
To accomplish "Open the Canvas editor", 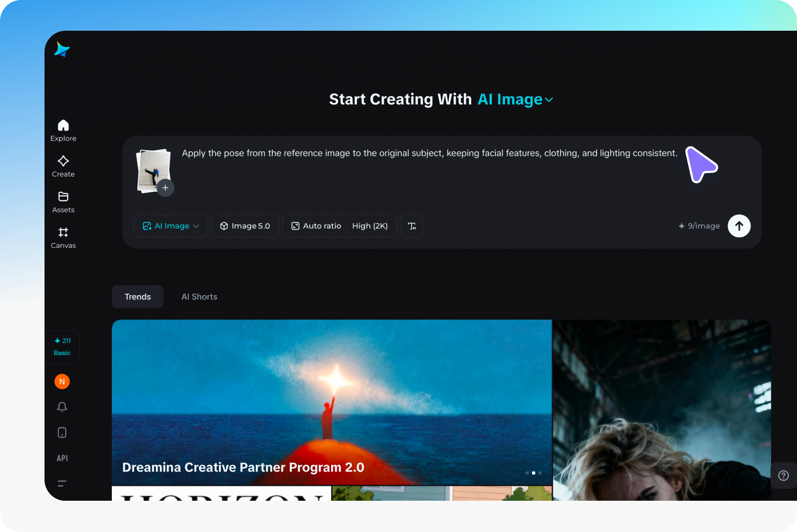I will tap(63, 238).
